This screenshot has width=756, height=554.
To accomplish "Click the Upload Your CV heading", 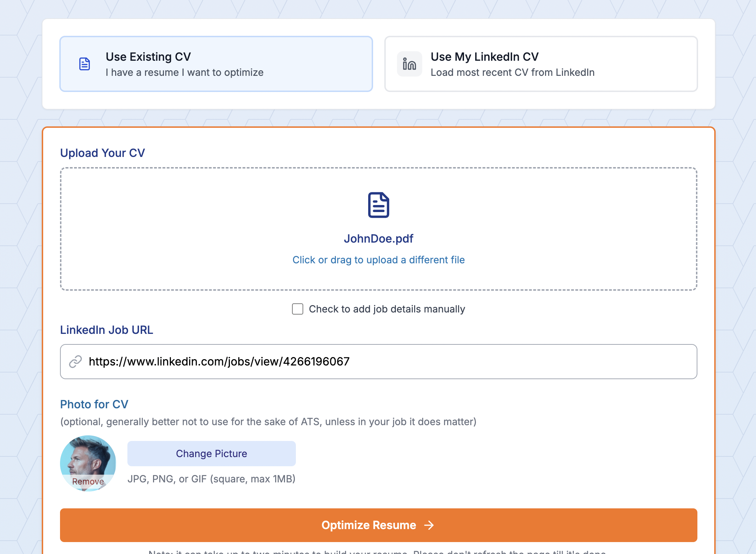I will pyautogui.click(x=102, y=153).
